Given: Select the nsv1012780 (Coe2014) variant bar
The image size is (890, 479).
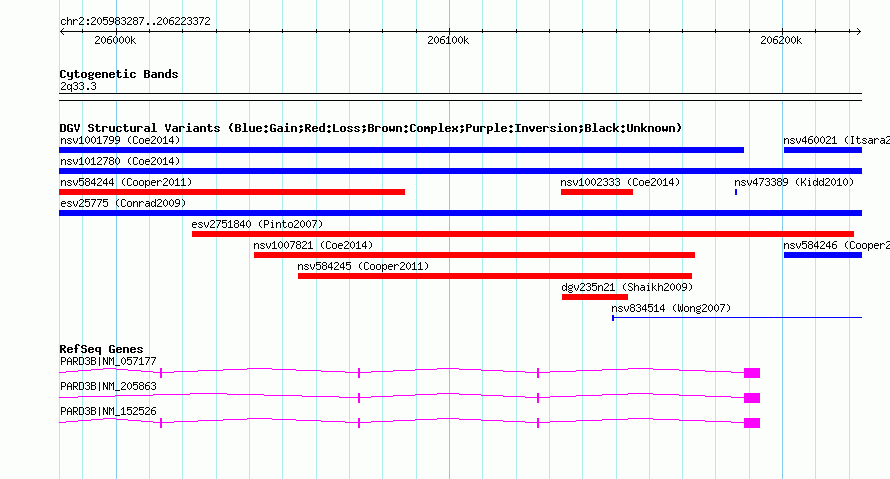Looking at the screenshot, I should pos(460,171).
